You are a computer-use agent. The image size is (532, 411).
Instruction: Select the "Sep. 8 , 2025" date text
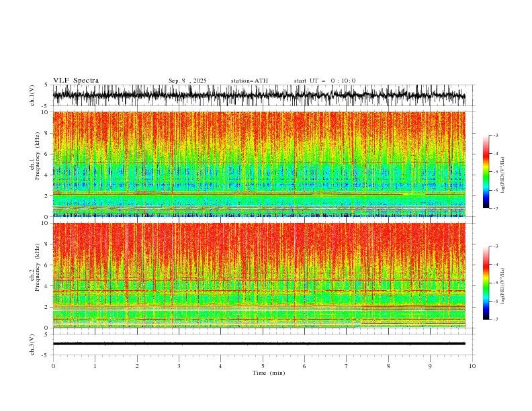[187, 81]
